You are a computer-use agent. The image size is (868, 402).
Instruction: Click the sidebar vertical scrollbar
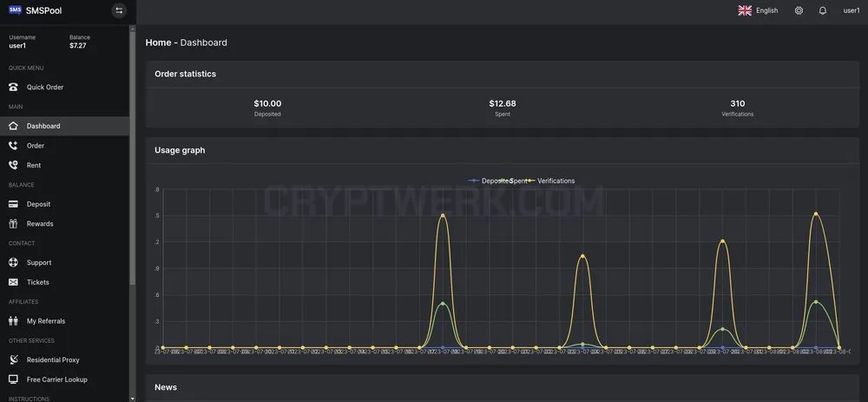tap(132, 158)
